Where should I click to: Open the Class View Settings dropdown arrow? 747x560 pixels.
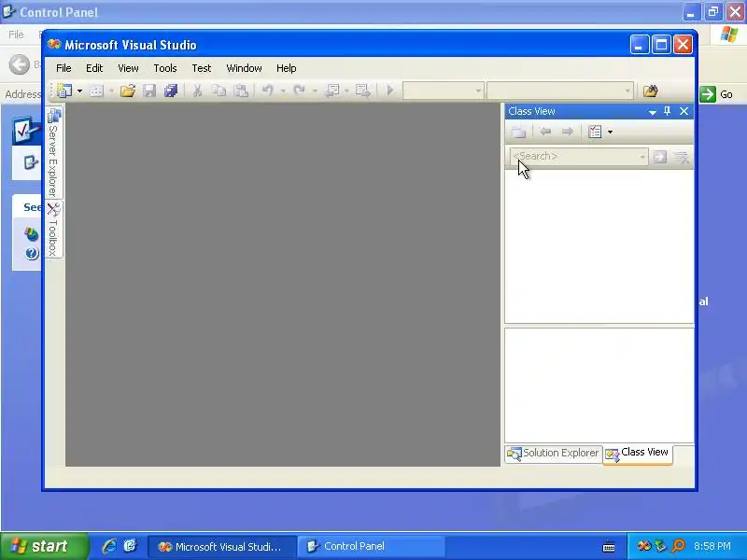coord(611,132)
